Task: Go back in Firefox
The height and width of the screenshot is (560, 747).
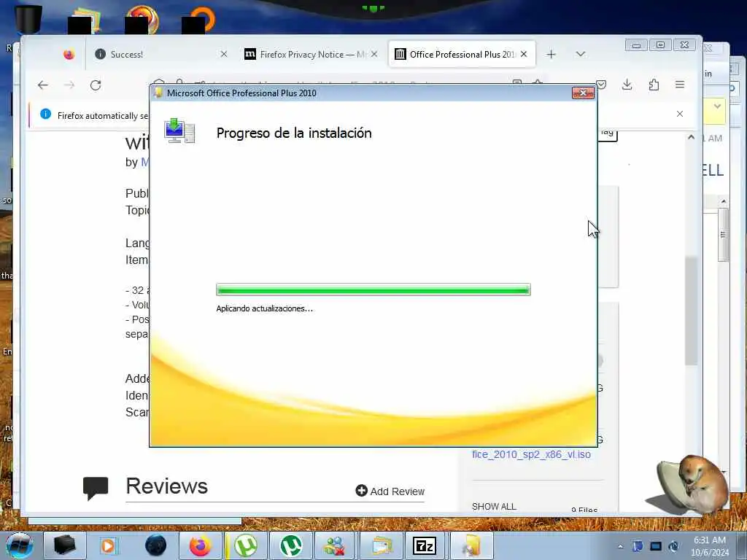Action: [x=43, y=85]
